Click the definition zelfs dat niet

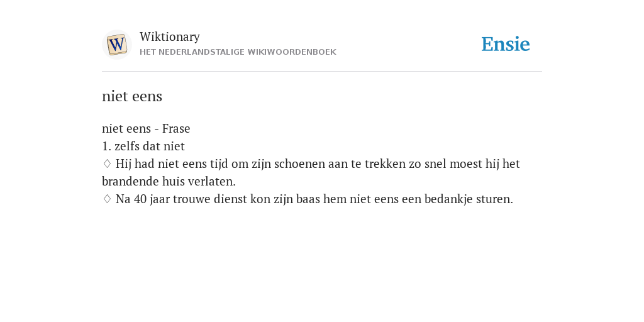(x=150, y=146)
